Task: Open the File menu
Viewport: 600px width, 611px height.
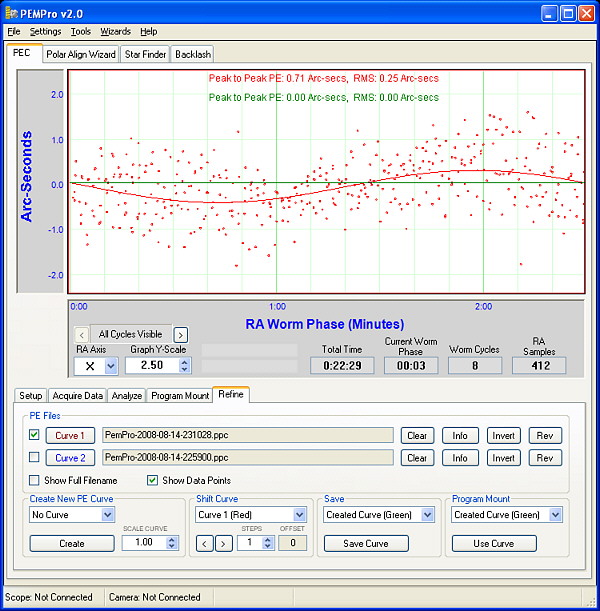Action: tap(14, 32)
